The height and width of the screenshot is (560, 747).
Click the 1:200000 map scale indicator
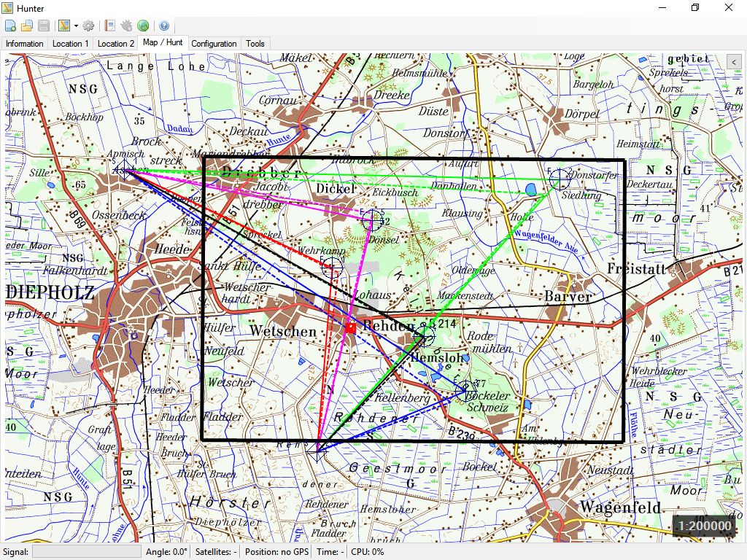pos(703,526)
